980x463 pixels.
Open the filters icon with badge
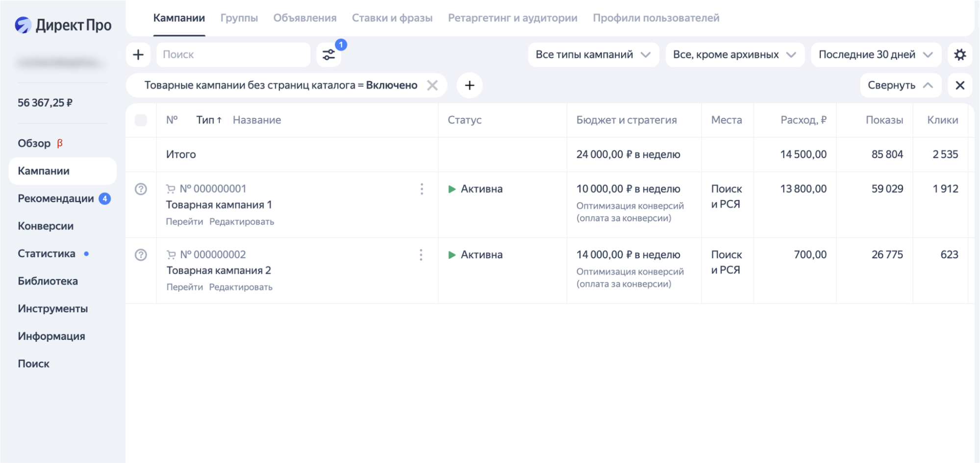click(329, 54)
